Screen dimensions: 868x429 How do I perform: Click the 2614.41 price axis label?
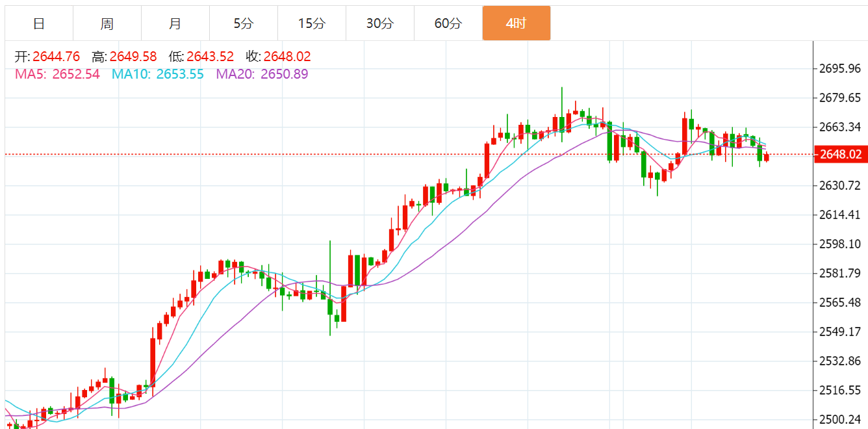point(841,214)
